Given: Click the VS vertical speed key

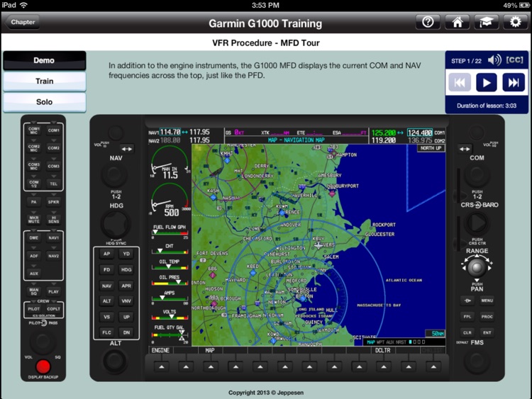Looking at the screenshot, I should 106,317.
